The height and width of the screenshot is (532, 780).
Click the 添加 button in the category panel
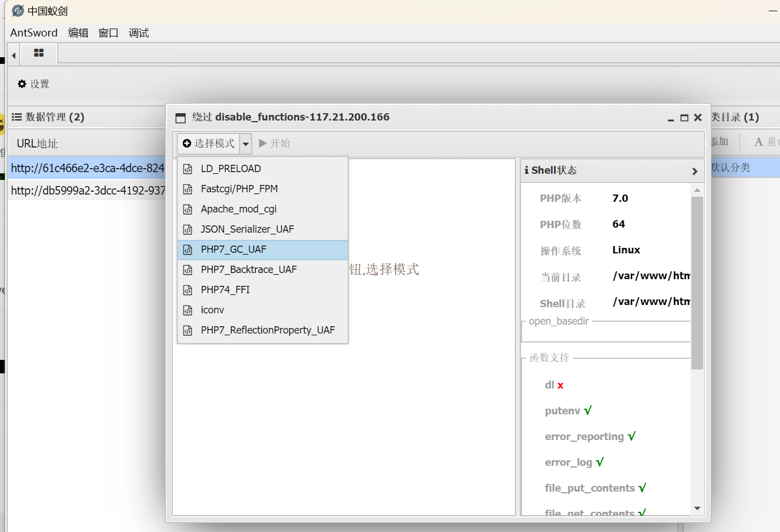pos(719,142)
